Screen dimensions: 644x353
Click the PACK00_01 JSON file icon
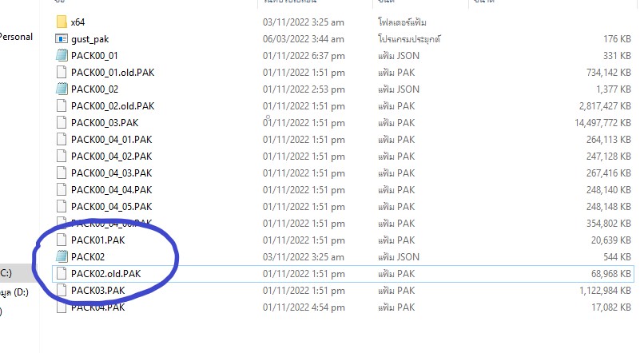62,55
